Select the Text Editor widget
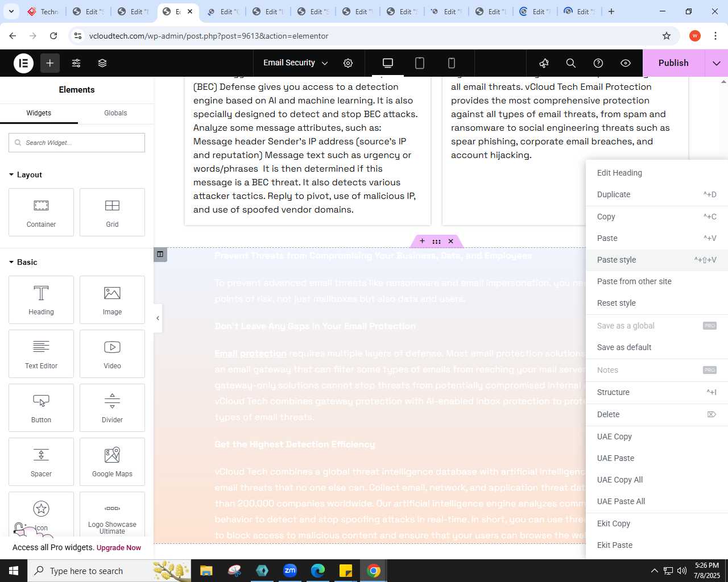The height and width of the screenshot is (582, 728). tap(41, 354)
